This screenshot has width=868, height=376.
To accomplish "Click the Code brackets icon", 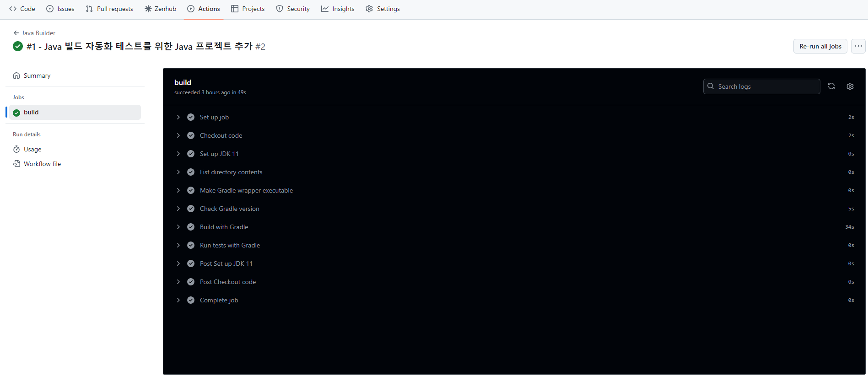I will [x=13, y=9].
